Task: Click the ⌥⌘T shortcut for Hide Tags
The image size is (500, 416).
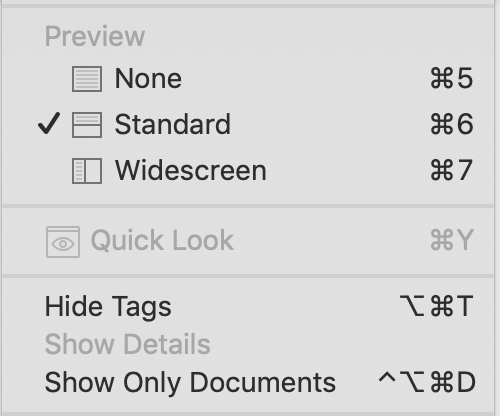Action: (437, 306)
